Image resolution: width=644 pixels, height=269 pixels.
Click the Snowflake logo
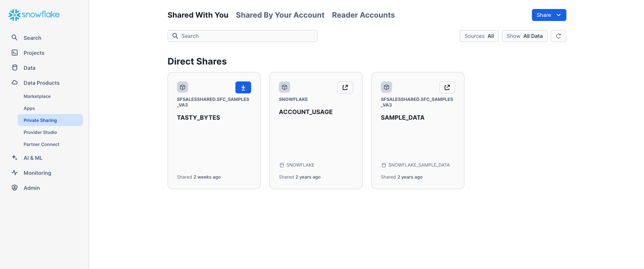click(34, 15)
